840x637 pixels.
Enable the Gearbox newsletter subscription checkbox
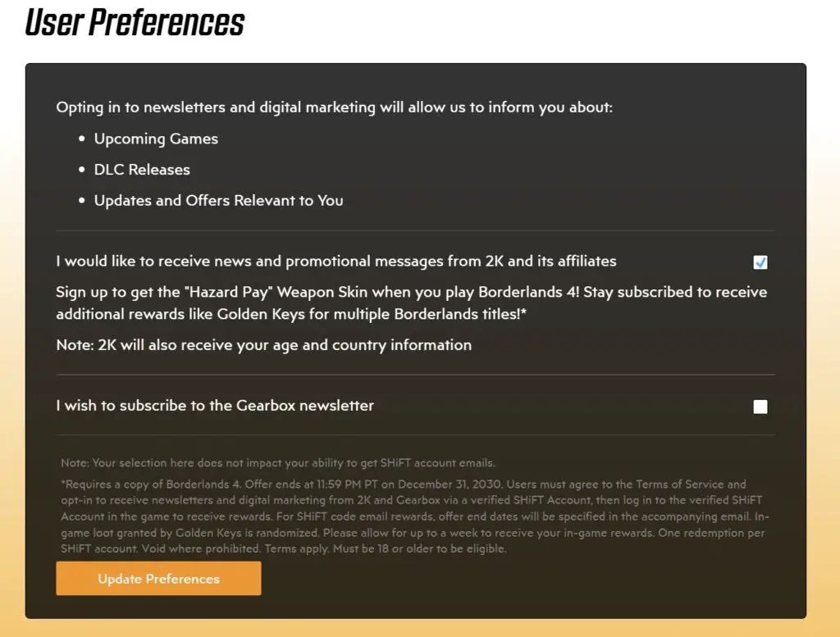pyautogui.click(x=760, y=406)
